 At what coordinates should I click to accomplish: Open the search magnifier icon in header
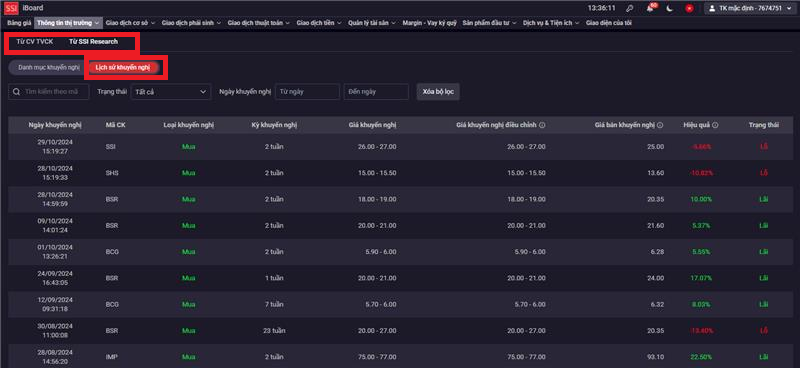click(630, 8)
